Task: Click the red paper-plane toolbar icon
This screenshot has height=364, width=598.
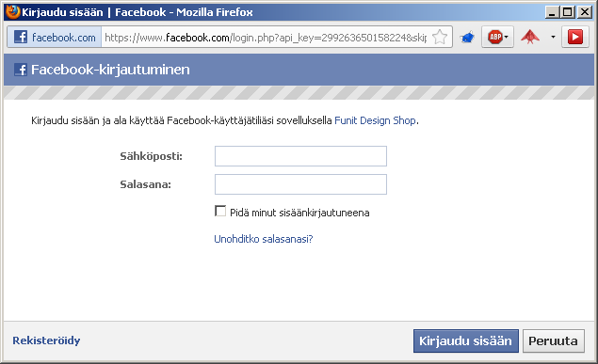Action: pyautogui.click(x=530, y=37)
